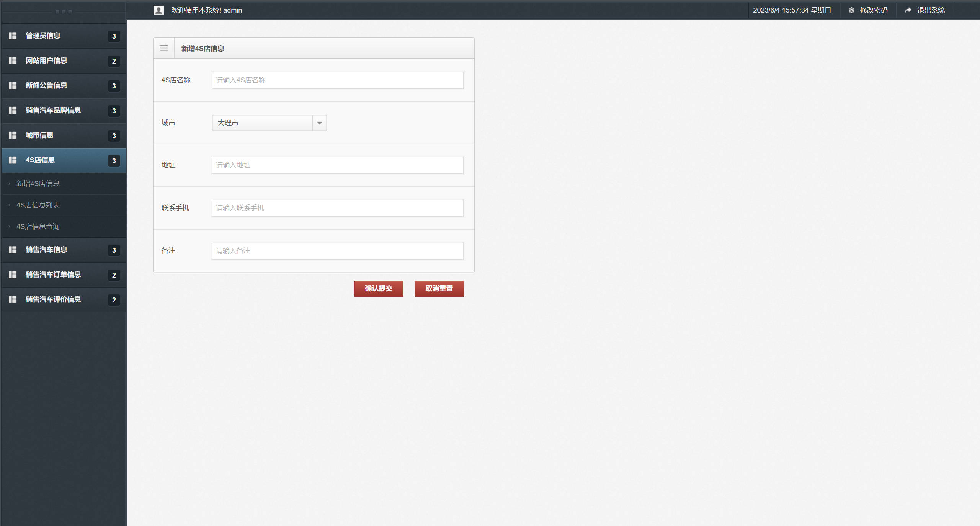Collapse the 4S店信息 sidebar section
980x526 pixels.
click(40, 160)
